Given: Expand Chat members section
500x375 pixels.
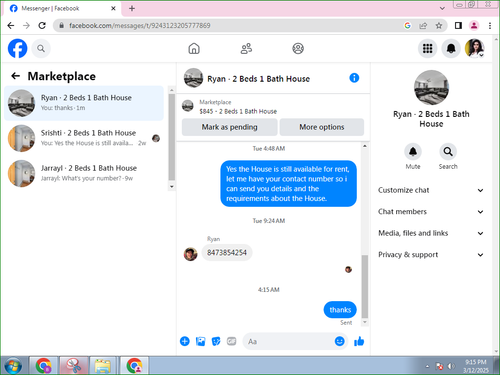Looking at the screenshot, I should 431,212.
